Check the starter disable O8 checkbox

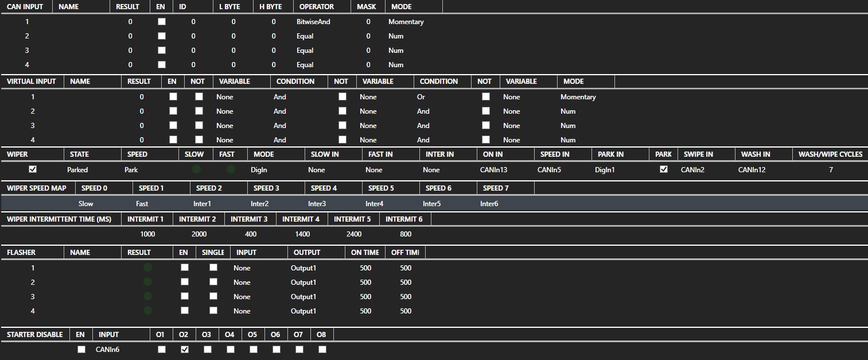[322, 349]
